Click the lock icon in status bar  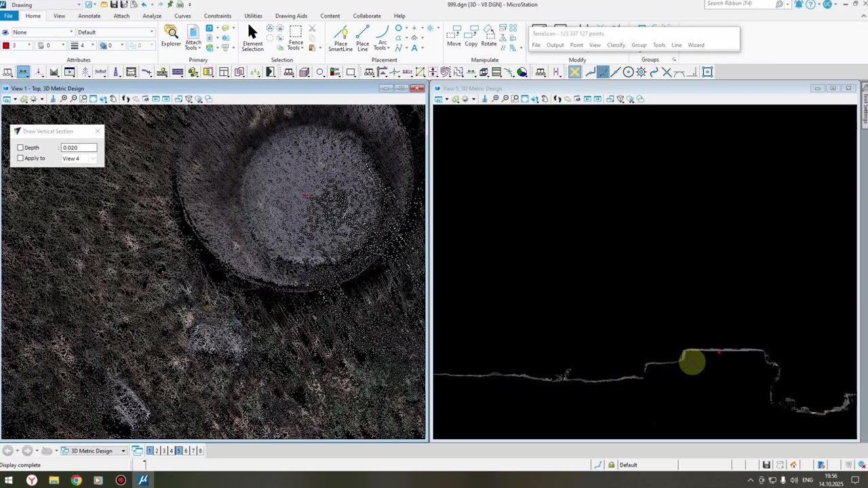point(611,465)
